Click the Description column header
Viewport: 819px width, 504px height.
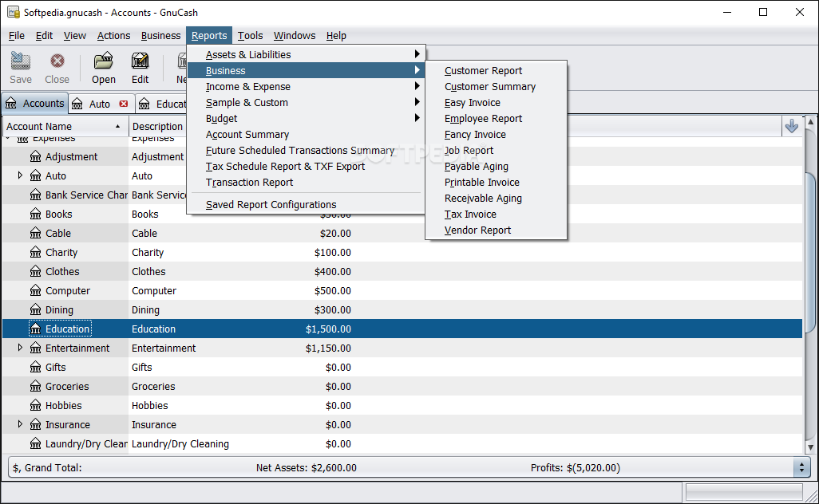coord(157,126)
